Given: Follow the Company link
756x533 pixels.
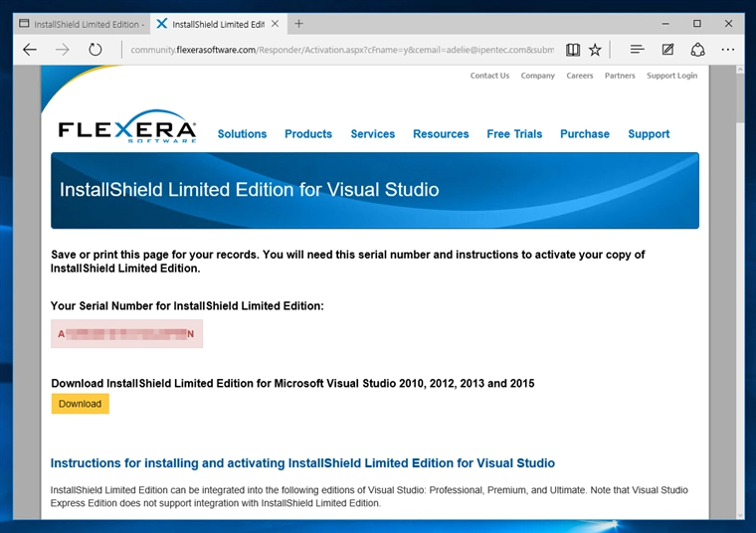Looking at the screenshot, I should coord(537,76).
